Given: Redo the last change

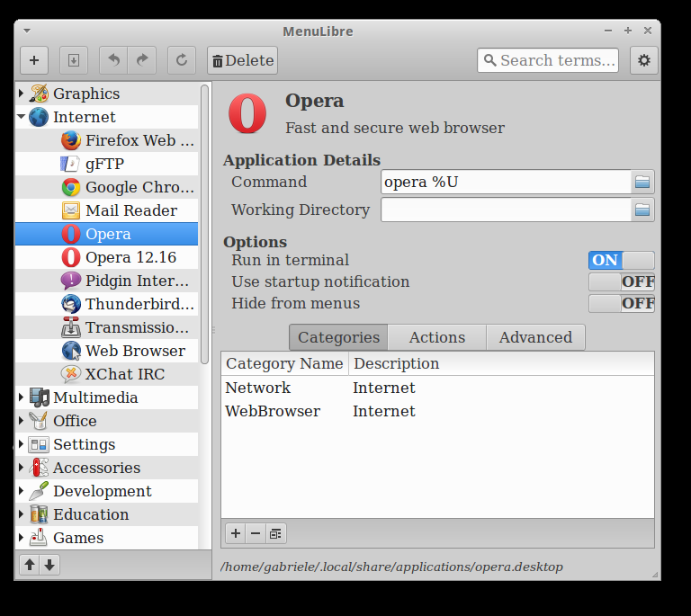Looking at the screenshot, I should coord(142,60).
